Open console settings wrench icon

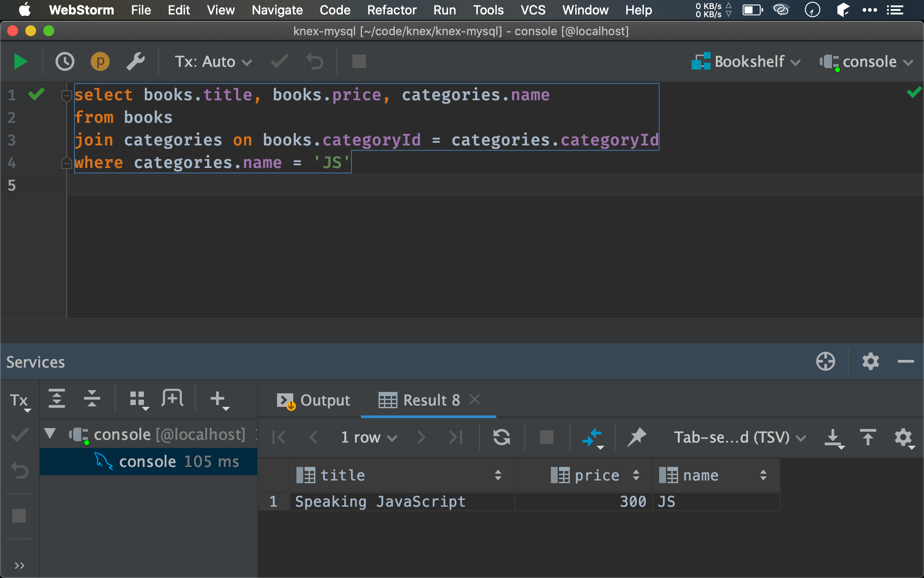click(x=135, y=62)
